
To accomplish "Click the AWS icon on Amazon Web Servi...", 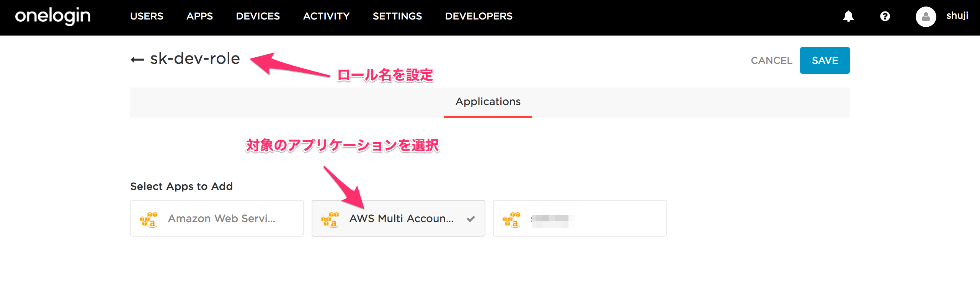I will [149, 219].
